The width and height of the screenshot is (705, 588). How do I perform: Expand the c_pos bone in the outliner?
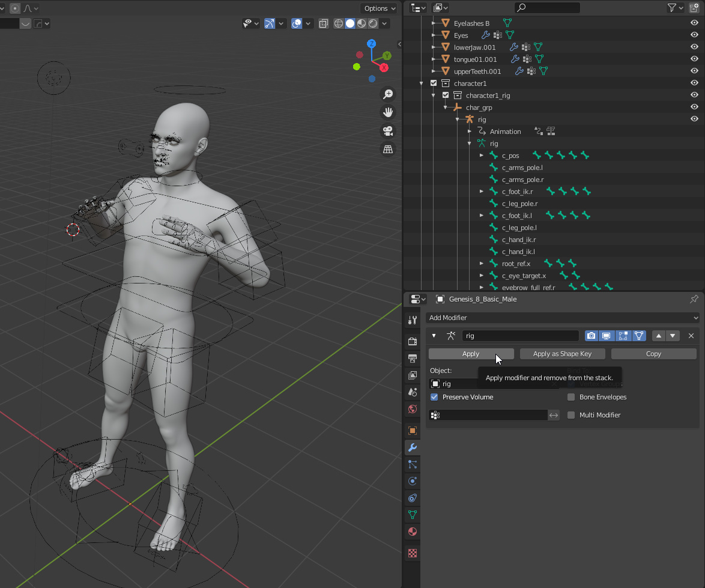(x=481, y=155)
